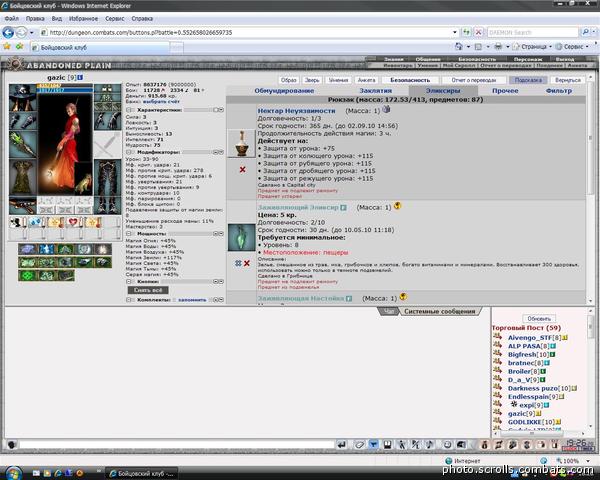
Task: Open the Сервис toolbar dropdown
Action: (571, 47)
